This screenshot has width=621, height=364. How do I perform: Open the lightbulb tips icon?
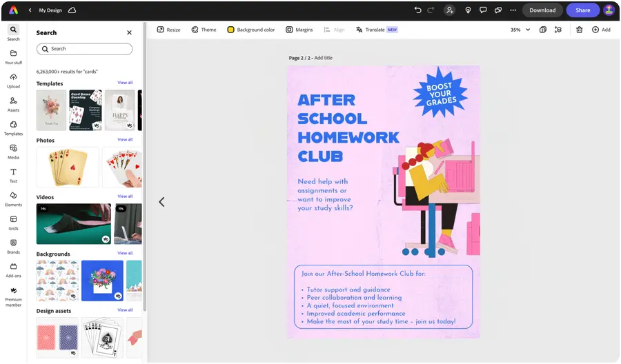tap(468, 10)
